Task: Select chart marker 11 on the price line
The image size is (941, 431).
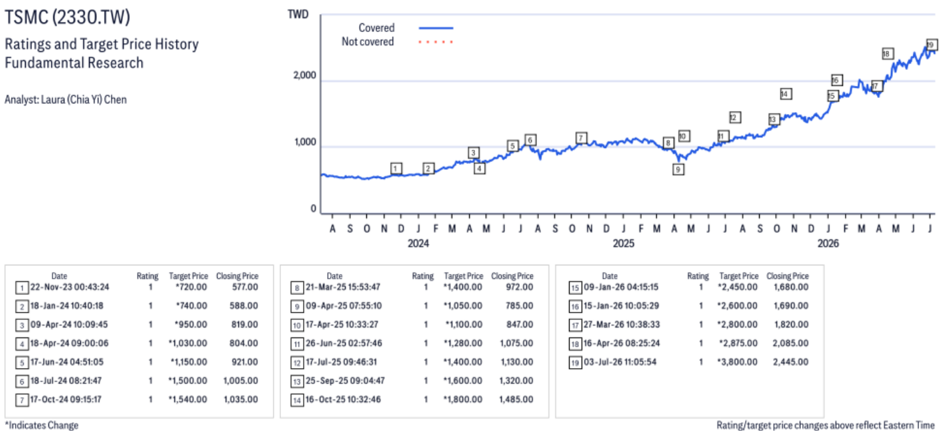Action: point(723,136)
